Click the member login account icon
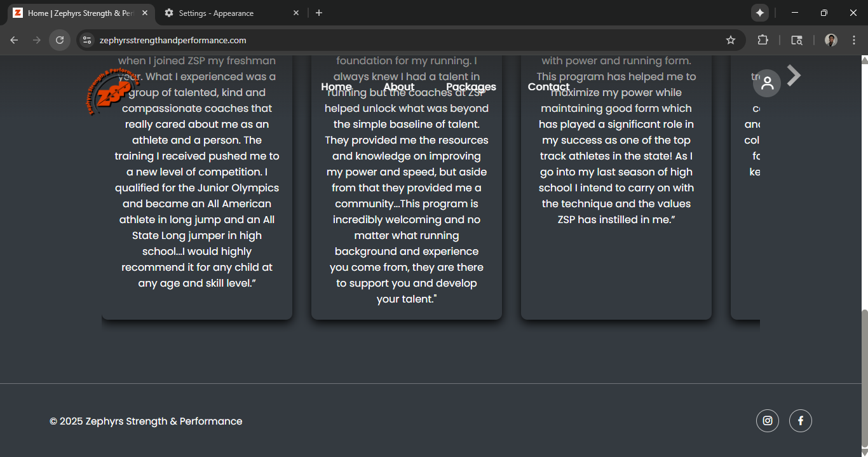This screenshot has height=457, width=868. point(766,83)
